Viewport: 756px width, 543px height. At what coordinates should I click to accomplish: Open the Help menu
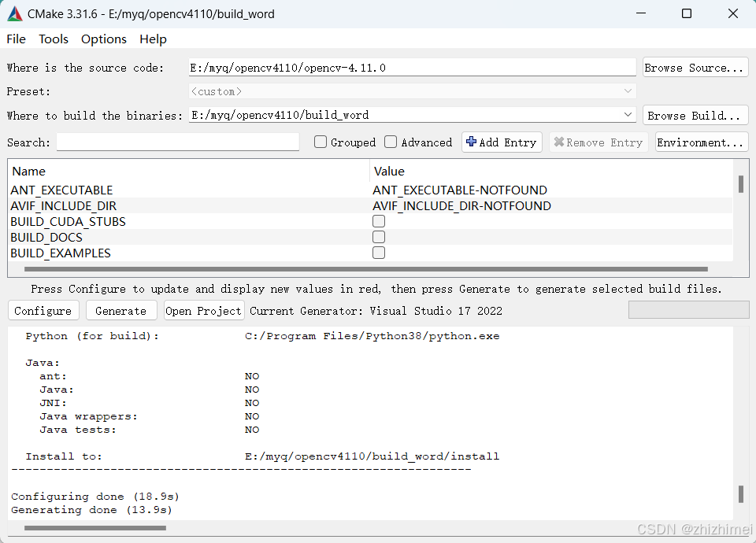tap(153, 39)
